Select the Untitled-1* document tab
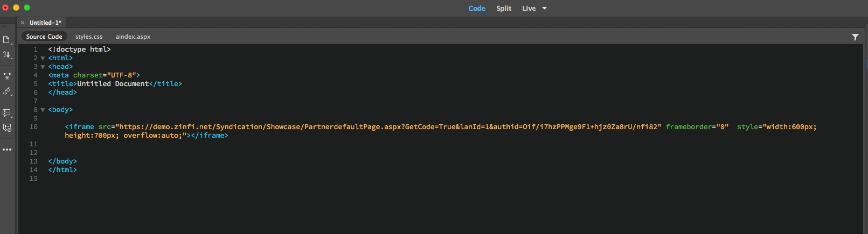This screenshot has width=868, height=234. [x=45, y=23]
